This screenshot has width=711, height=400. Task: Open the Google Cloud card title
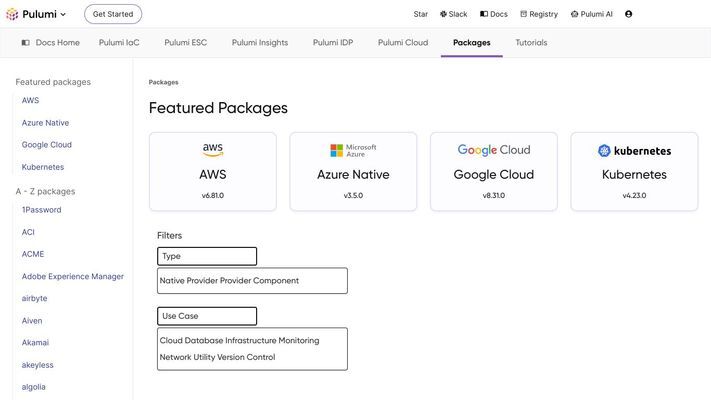pyautogui.click(x=494, y=175)
